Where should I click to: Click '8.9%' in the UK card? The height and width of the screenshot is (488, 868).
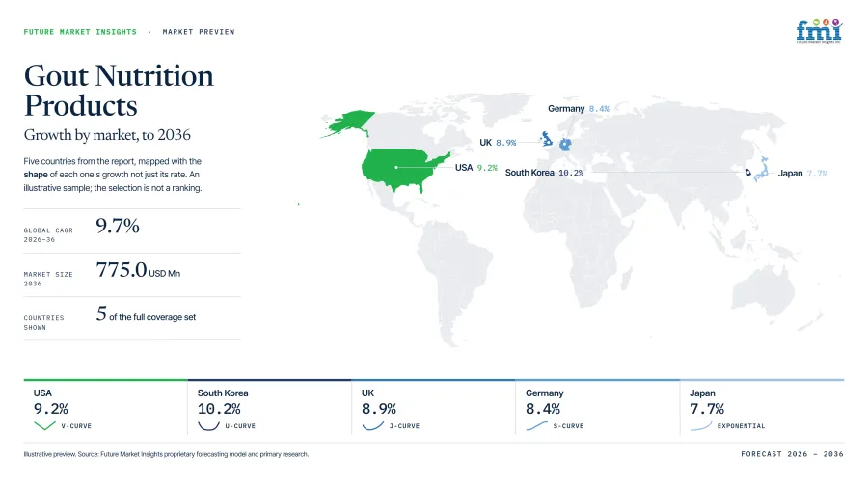click(x=379, y=408)
